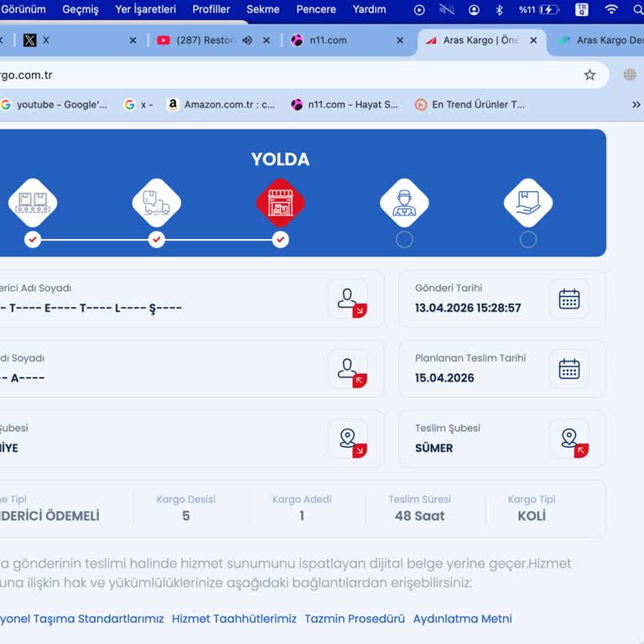This screenshot has height=644, width=644.
Task: Open the En Trend Ürünler bookmark
Action: pos(470,105)
